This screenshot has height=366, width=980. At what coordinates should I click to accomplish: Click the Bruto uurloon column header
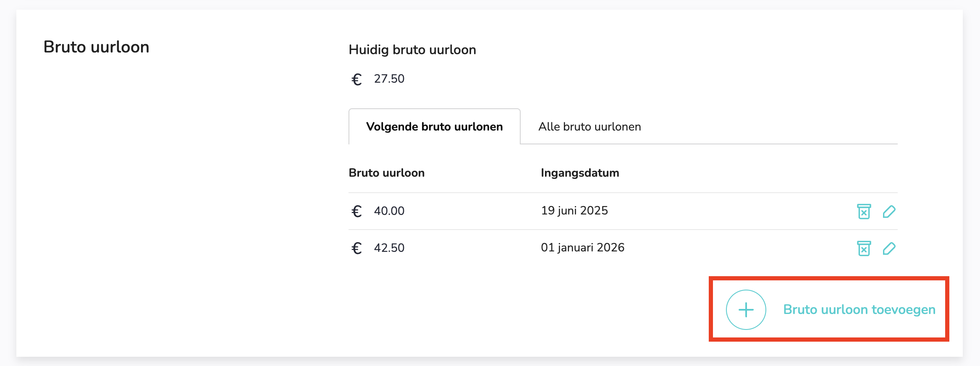click(386, 173)
